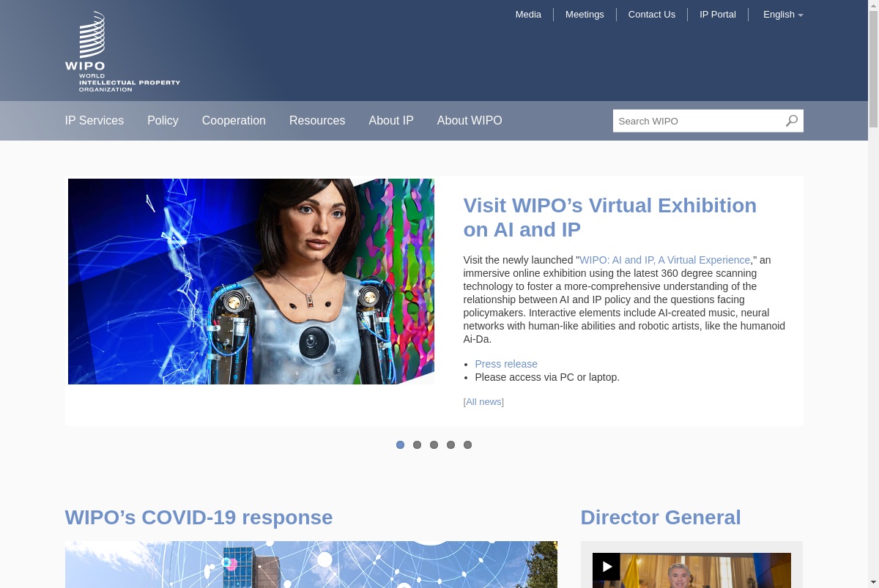Viewport: 879px width, 588px height.
Task: Open the About IP menu
Action: coord(391,121)
